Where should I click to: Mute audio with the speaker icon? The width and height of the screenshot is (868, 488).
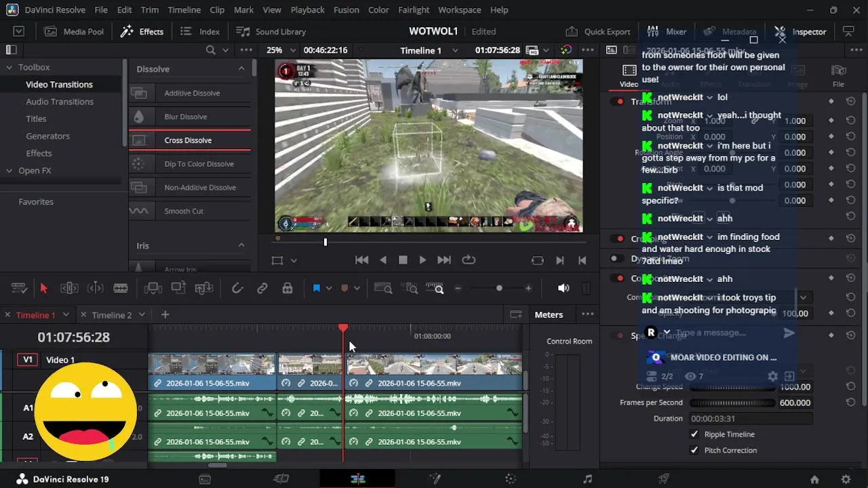[563, 288]
